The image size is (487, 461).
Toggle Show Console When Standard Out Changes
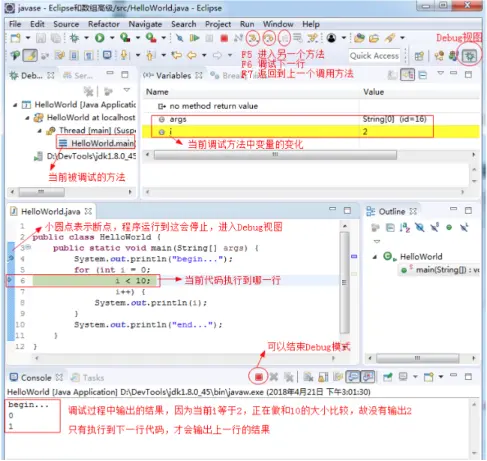click(x=353, y=377)
